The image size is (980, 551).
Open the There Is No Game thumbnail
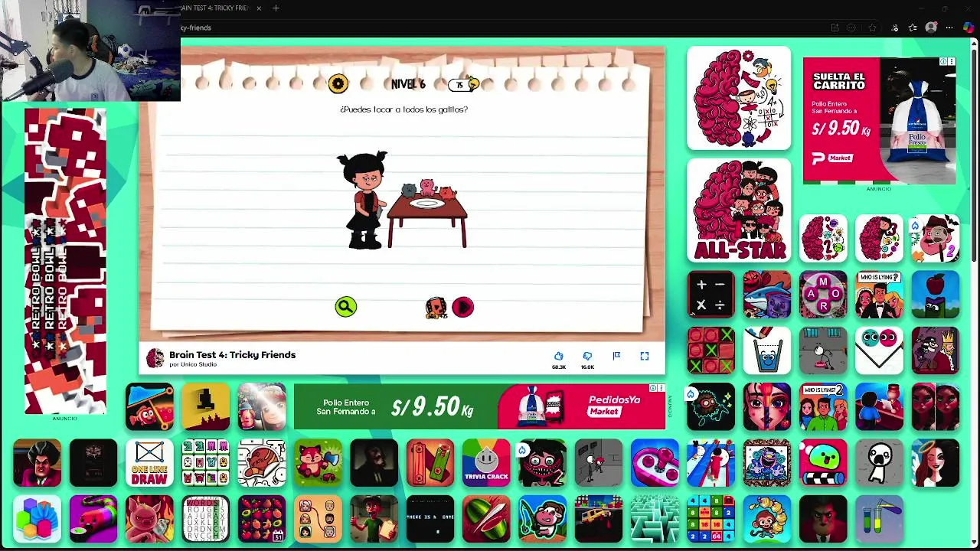(x=430, y=518)
